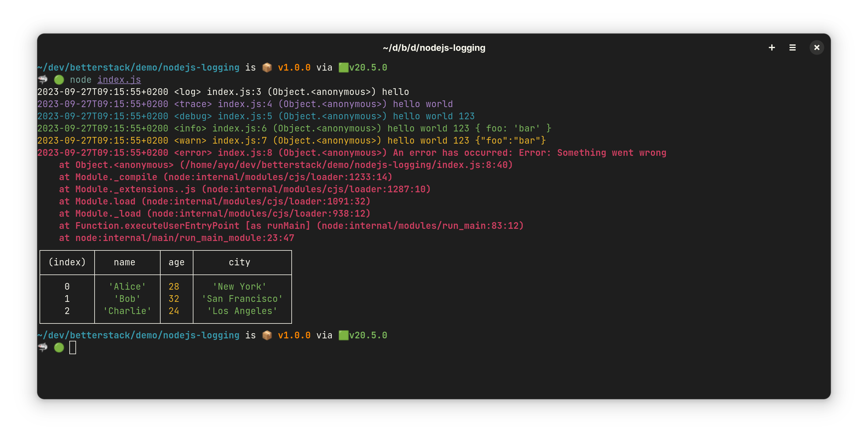868x440 pixels.
Task: Click the 'city' table header
Action: click(240, 262)
